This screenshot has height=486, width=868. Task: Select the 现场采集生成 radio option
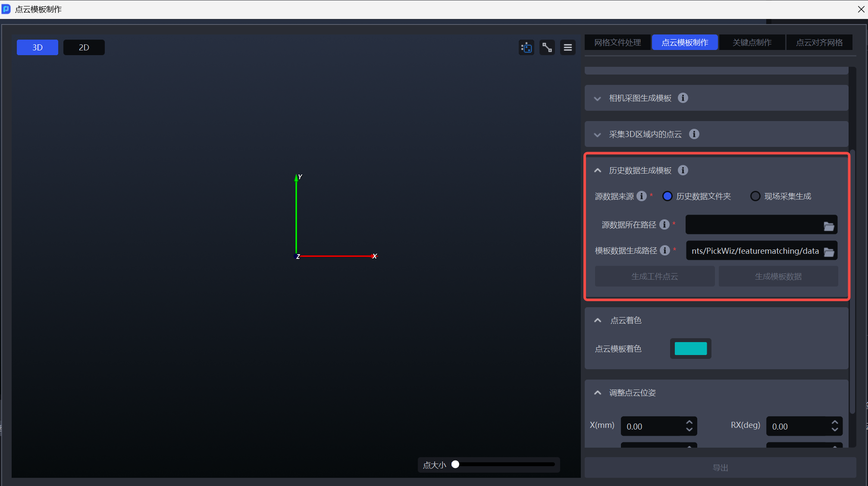pyautogui.click(x=755, y=196)
